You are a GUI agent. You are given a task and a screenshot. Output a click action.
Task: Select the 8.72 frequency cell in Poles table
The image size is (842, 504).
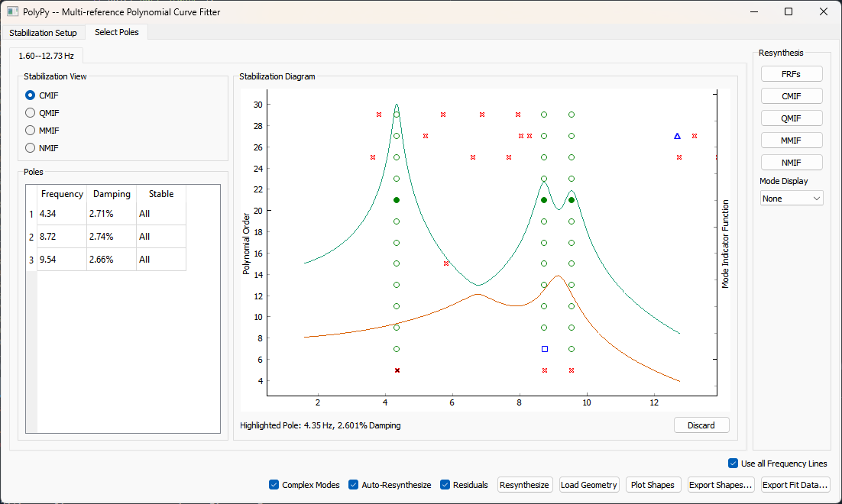tap(62, 237)
